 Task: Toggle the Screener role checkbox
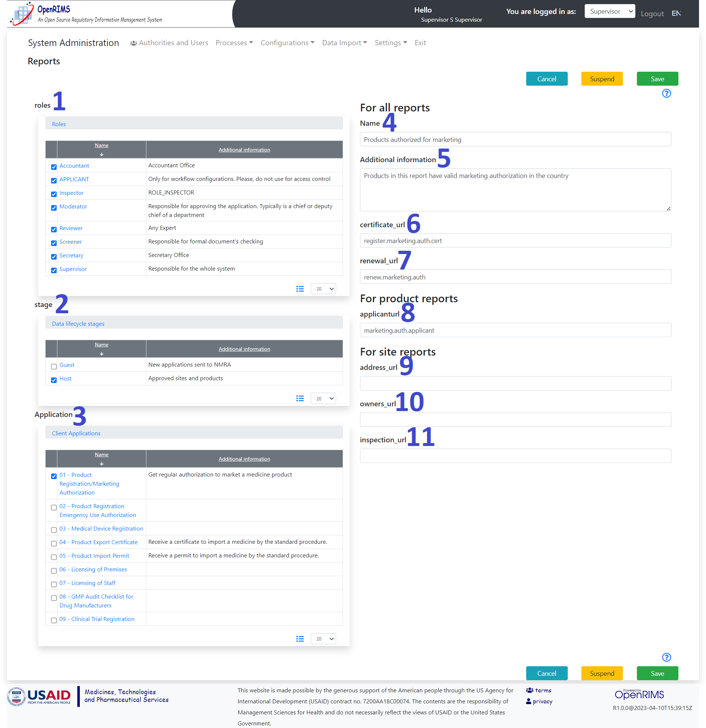coord(54,243)
